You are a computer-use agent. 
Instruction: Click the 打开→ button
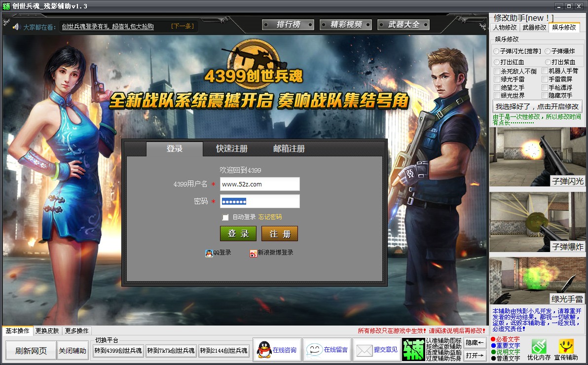(475, 355)
